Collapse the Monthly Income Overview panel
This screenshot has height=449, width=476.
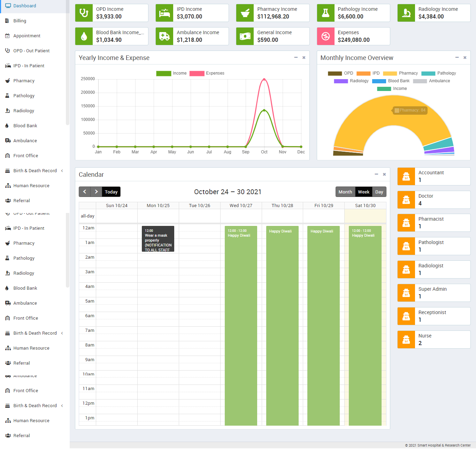click(x=457, y=58)
